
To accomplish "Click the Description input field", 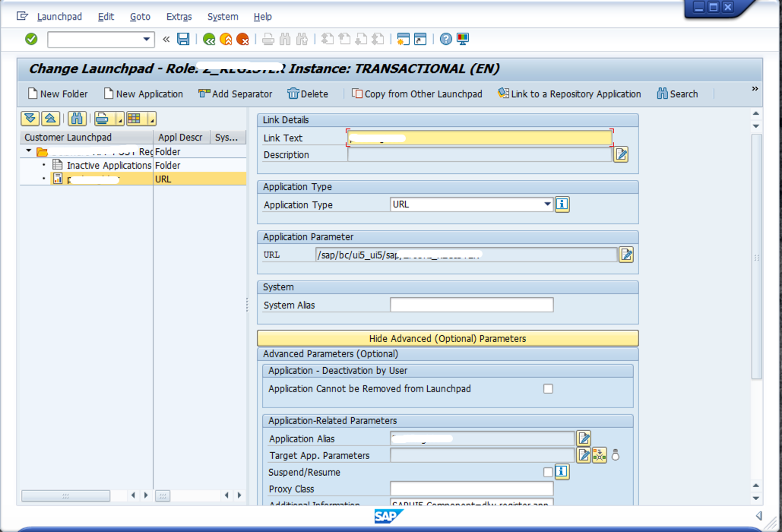I will [480, 154].
